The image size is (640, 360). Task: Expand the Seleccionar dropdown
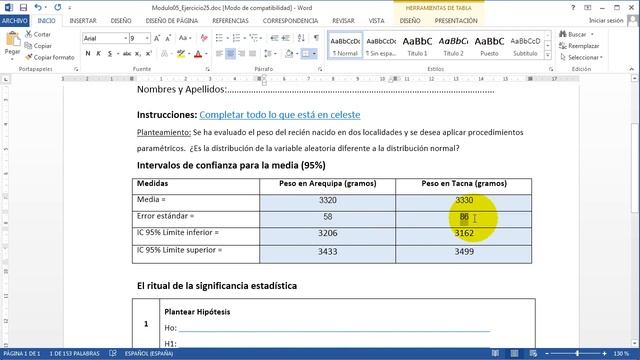tap(601, 57)
